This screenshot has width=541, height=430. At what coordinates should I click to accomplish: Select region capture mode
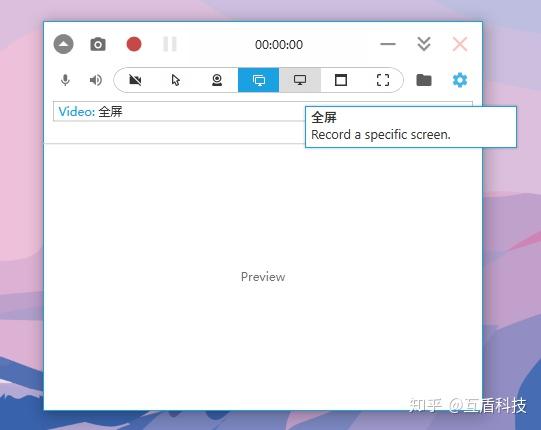coord(383,80)
